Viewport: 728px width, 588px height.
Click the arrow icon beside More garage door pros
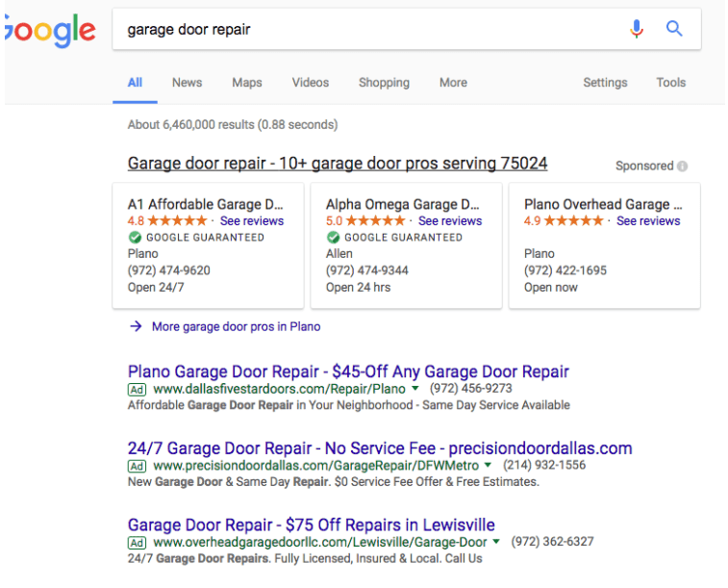pyautogui.click(x=136, y=326)
